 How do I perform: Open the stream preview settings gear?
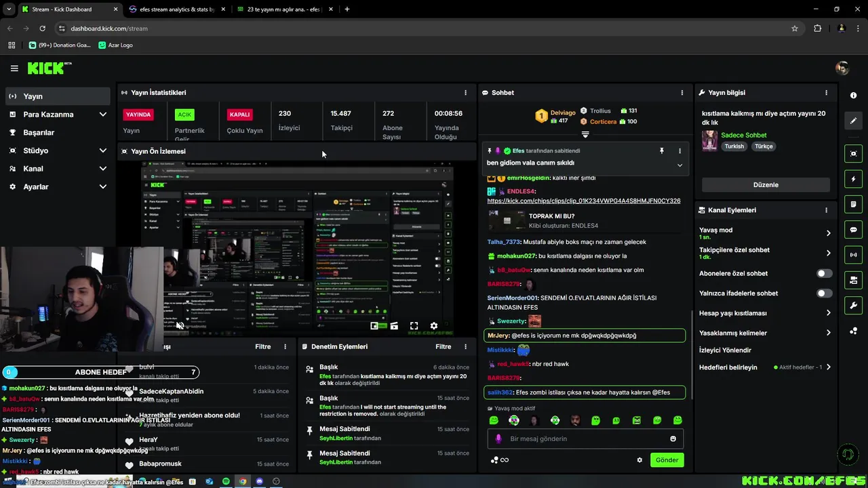434,326
